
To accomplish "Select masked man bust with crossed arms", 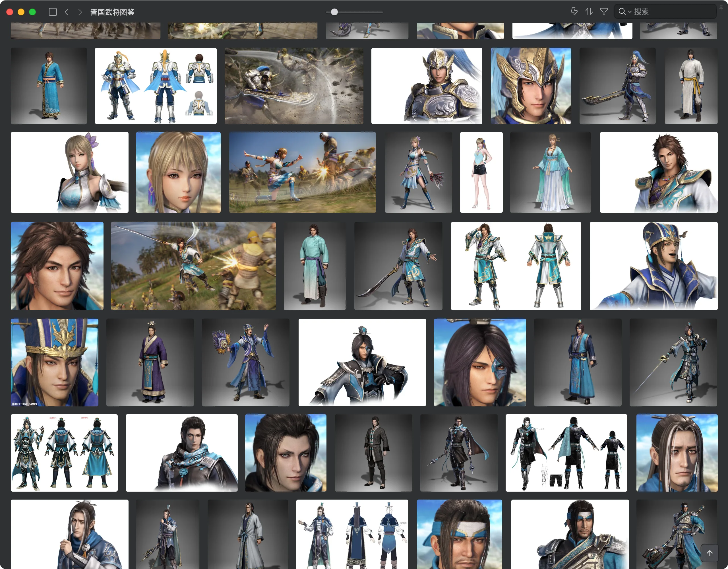I will pyautogui.click(x=362, y=362).
